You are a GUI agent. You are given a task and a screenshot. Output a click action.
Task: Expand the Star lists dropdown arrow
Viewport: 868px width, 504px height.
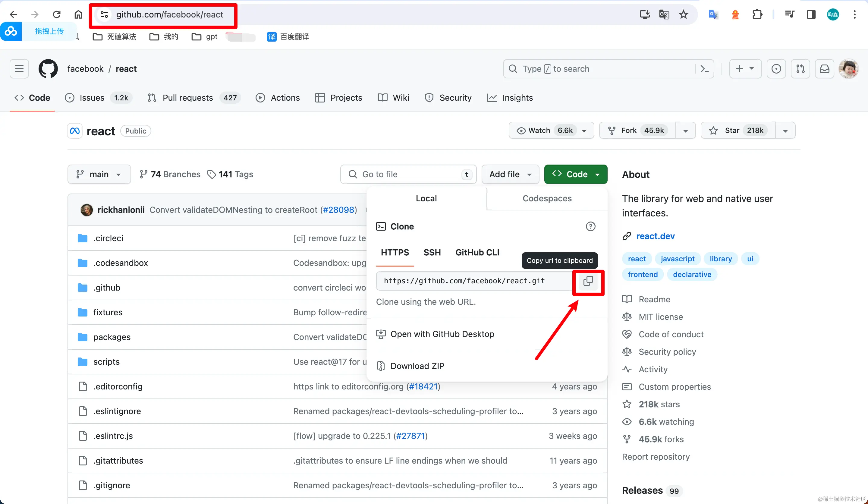(x=785, y=131)
